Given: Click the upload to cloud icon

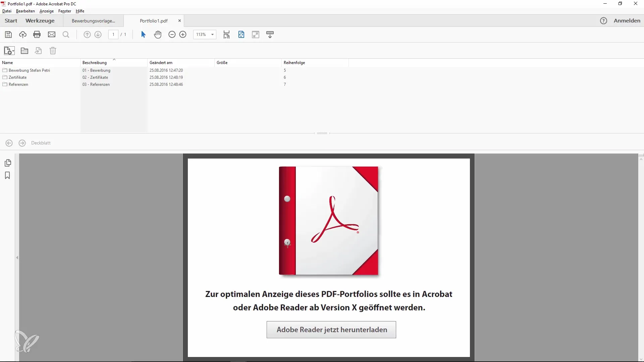Looking at the screenshot, I should (22, 35).
